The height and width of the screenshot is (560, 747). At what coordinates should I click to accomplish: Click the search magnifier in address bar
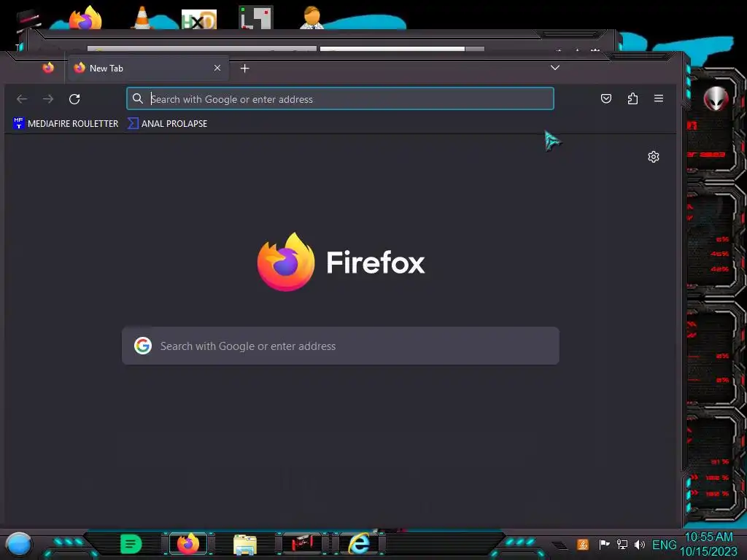(138, 98)
